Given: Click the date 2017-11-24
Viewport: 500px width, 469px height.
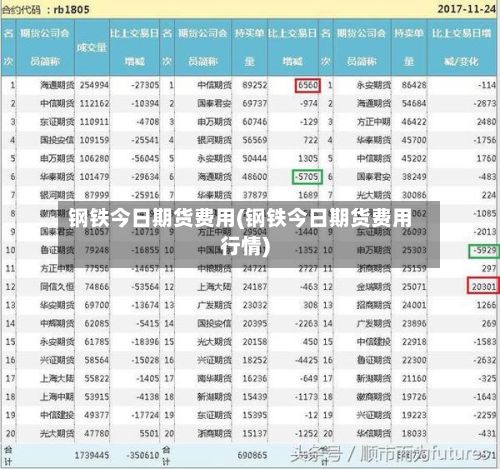Looking at the screenshot, I should point(467,9).
